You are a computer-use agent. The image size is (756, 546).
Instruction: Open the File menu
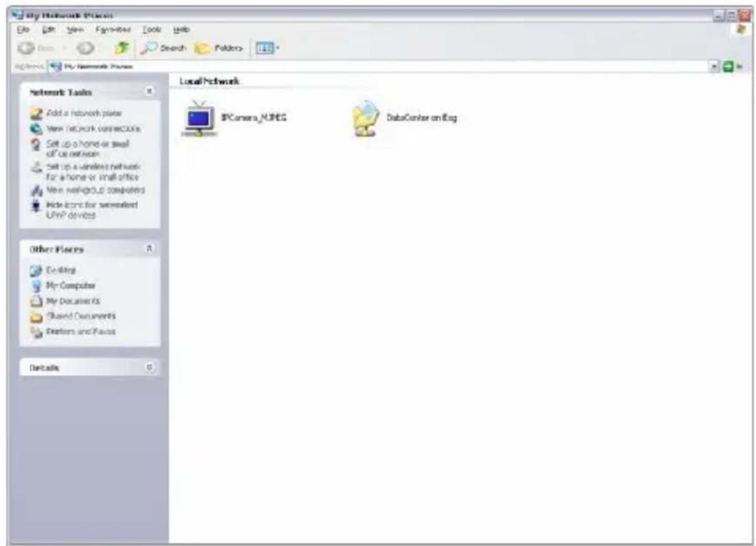click(23, 30)
